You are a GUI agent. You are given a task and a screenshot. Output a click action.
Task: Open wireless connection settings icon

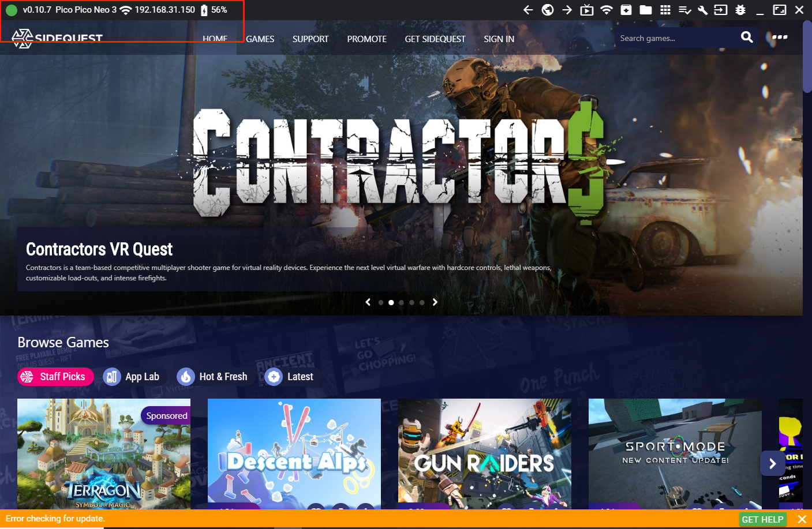tap(606, 10)
